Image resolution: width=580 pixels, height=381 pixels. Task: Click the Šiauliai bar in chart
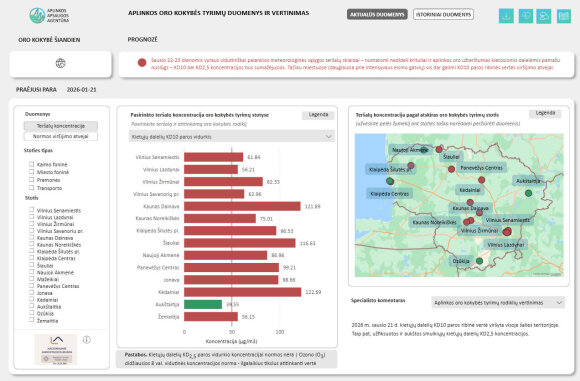[x=240, y=243]
